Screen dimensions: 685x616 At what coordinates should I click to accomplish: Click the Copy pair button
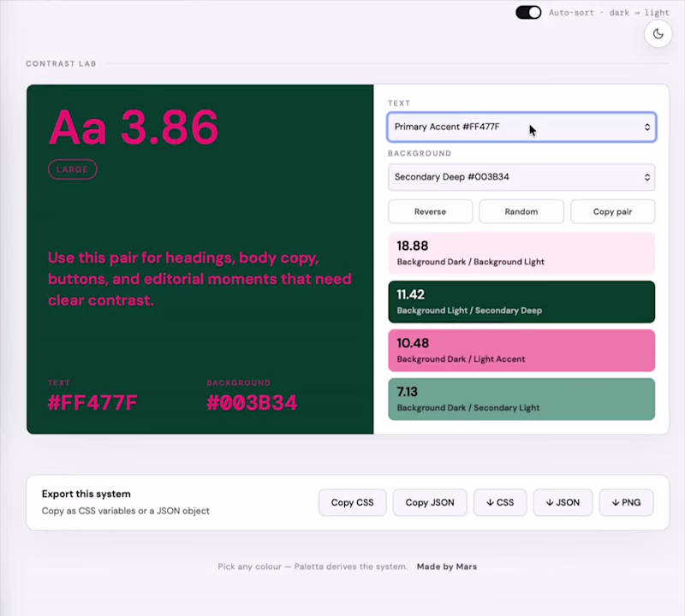612,211
